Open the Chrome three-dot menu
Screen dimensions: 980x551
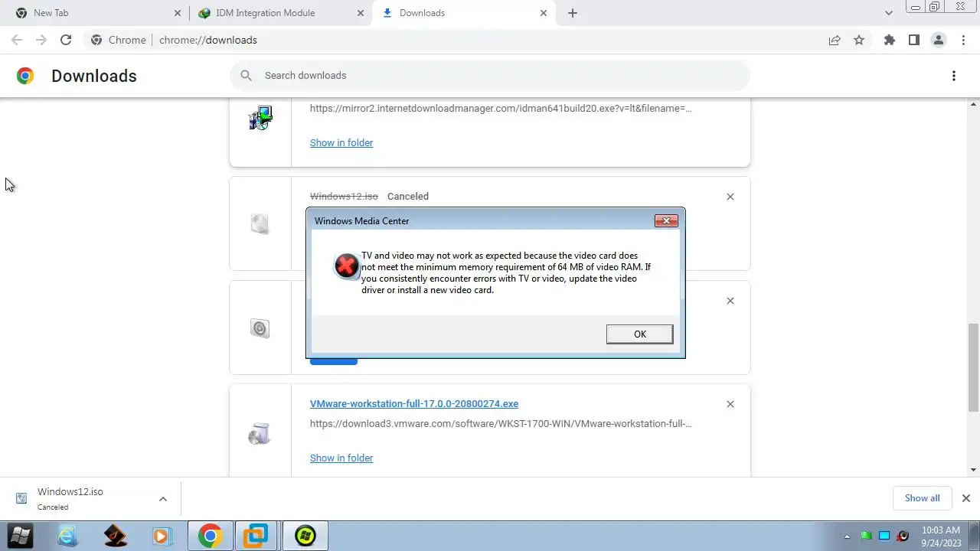(963, 40)
